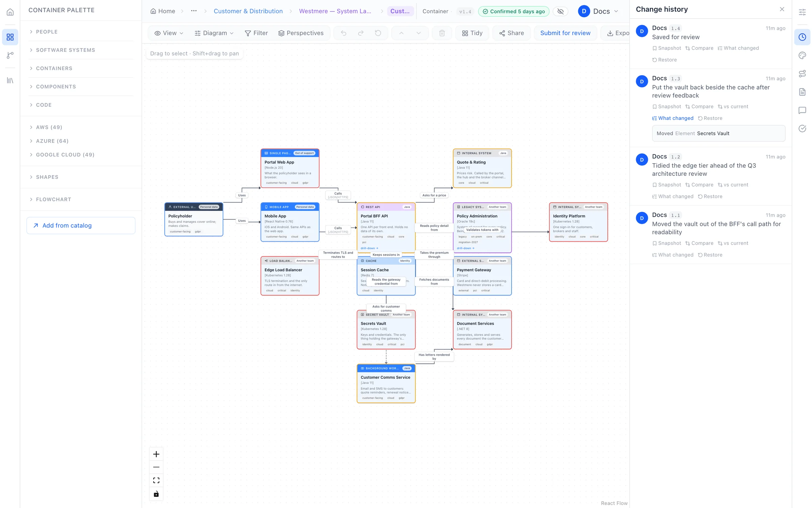Toggle the canvas lock button
Image resolution: width=812 pixels, height=508 pixels.
pyautogui.click(x=156, y=494)
